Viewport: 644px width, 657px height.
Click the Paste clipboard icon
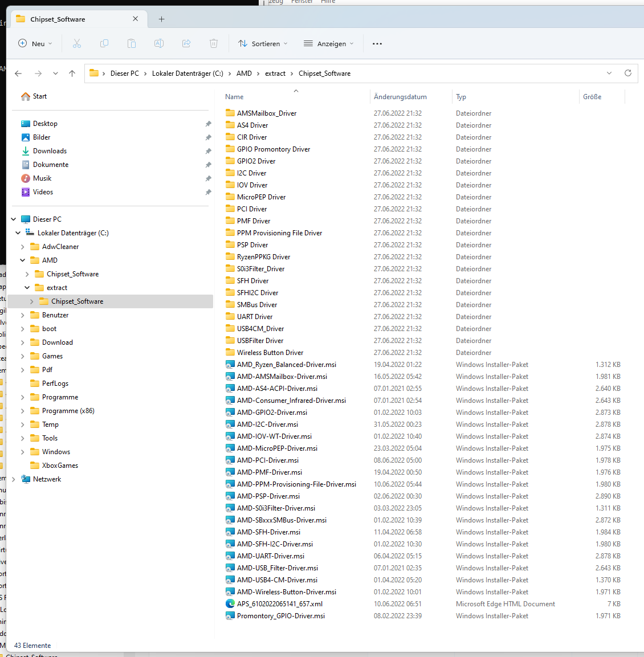(132, 43)
